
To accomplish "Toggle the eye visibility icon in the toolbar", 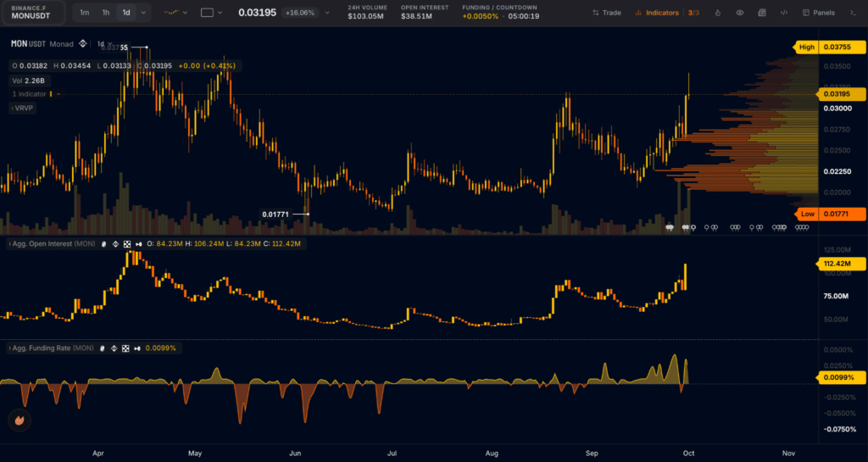I will pyautogui.click(x=739, y=12).
